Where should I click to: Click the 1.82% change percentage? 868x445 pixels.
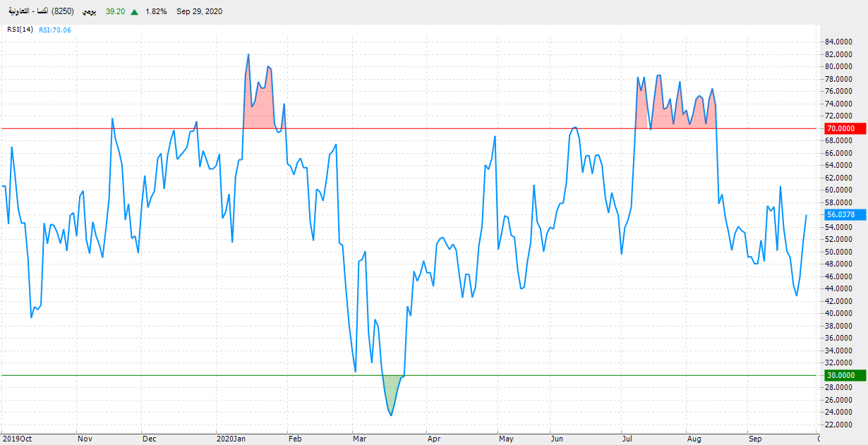(155, 12)
